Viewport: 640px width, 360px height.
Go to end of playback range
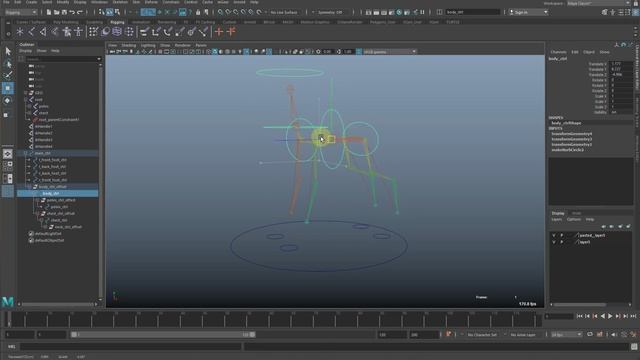[x=633, y=316]
